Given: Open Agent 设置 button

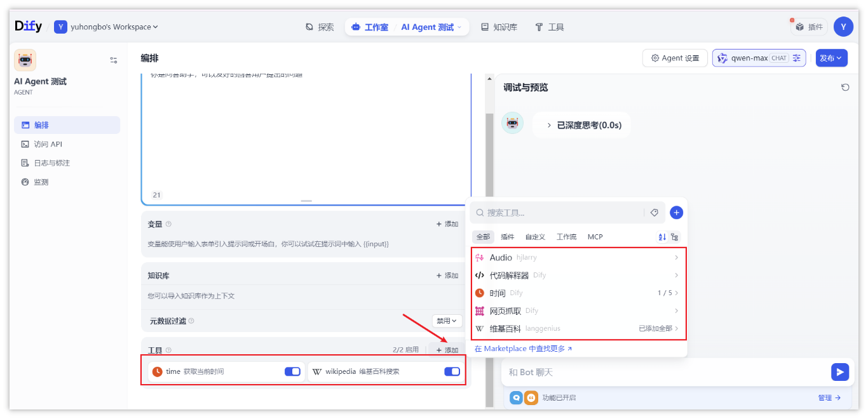Looking at the screenshot, I should click(x=675, y=58).
